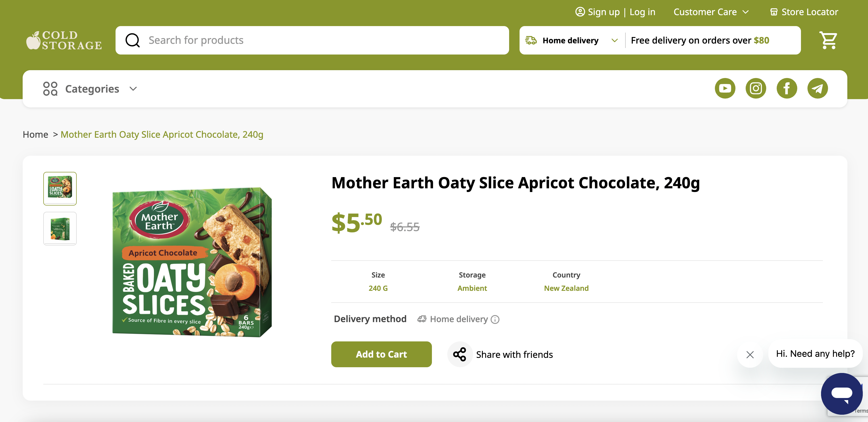Screen dimensions: 868x422
Task: Click the Home delivery info icon
Action: click(495, 319)
